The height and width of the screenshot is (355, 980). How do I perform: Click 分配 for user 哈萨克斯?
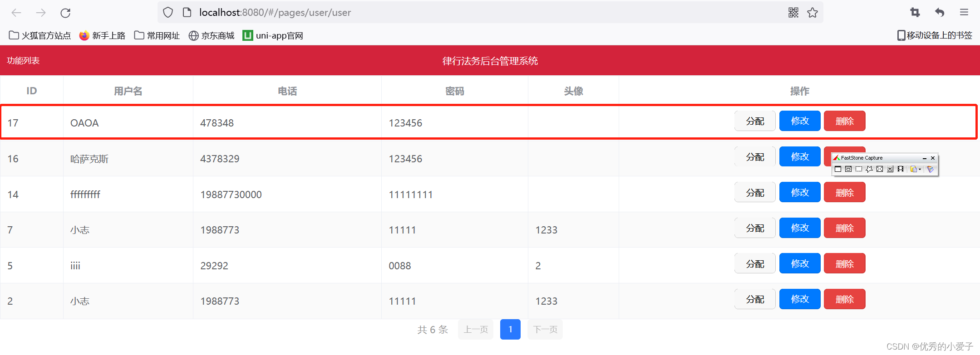pos(755,157)
